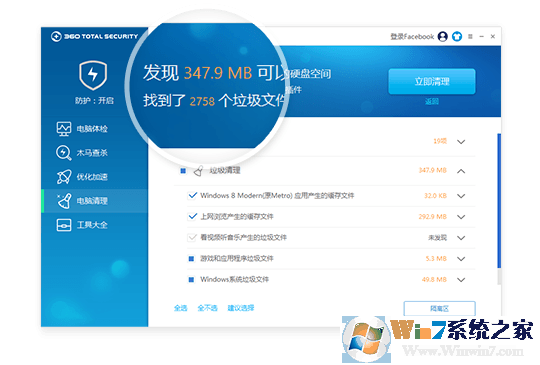Open 电脑体检 checkup icon in sidebar
The width and height of the screenshot is (540, 365).
click(x=64, y=129)
